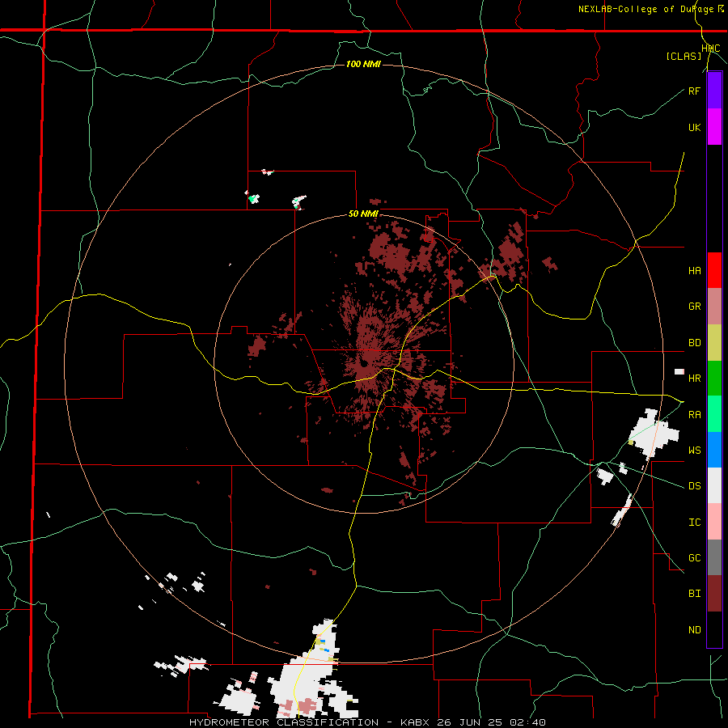Click the white DS legend swatch
Viewport: 728px width, 728px height.
click(x=714, y=485)
